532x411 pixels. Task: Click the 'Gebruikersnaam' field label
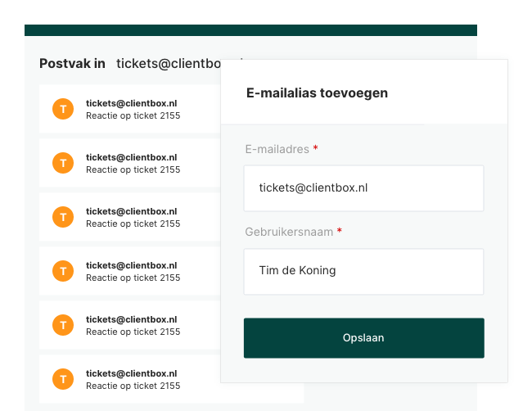click(x=289, y=232)
